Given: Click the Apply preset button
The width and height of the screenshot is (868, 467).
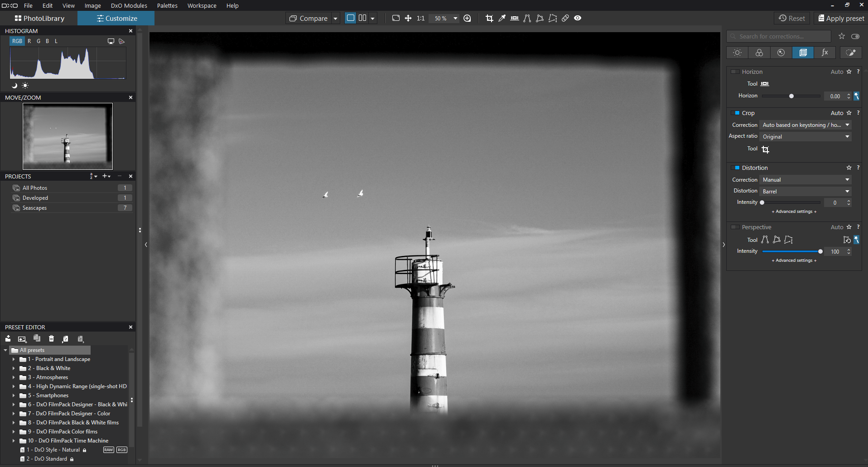Looking at the screenshot, I should 840,18.
